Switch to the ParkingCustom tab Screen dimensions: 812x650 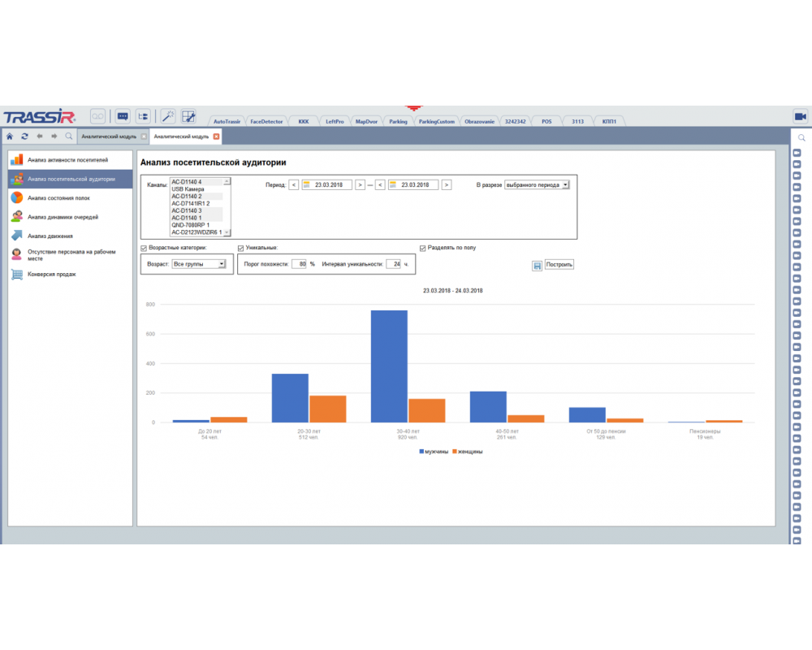click(437, 121)
